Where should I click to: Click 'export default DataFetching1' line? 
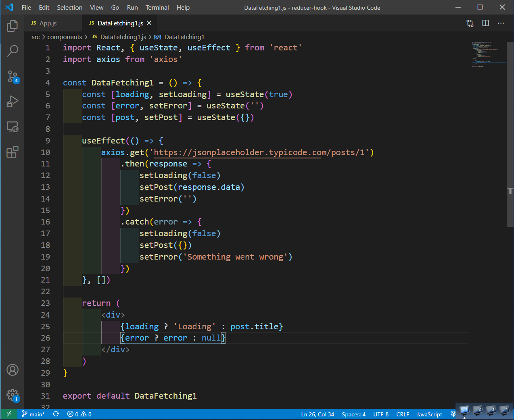coord(130,396)
